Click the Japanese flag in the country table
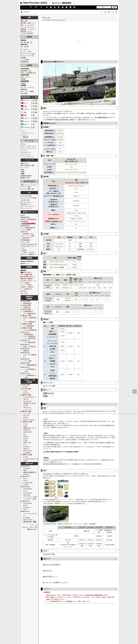The height and width of the screenshot is (644, 138). coord(22,112)
